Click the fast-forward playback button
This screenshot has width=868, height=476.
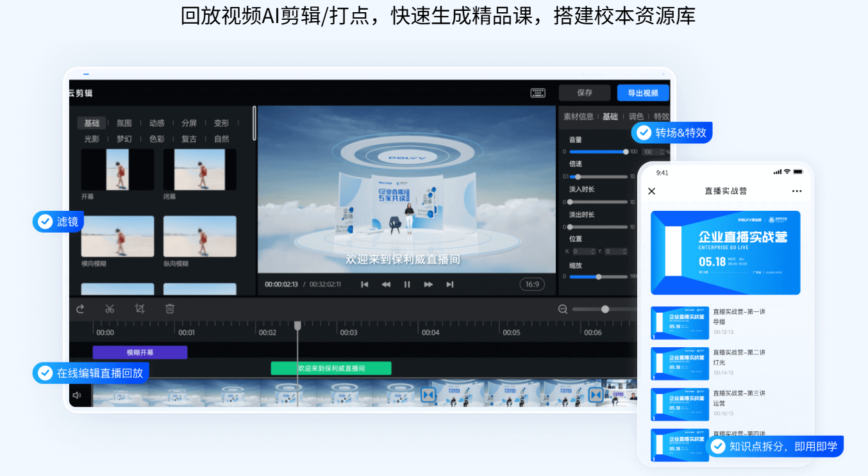click(x=428, y=284)
